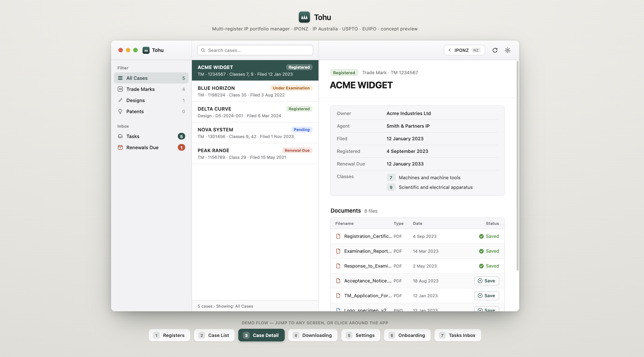Screen dimensions: 644x357
Task: Click the Tohu app logo in page header
Action: coord(304,17)
